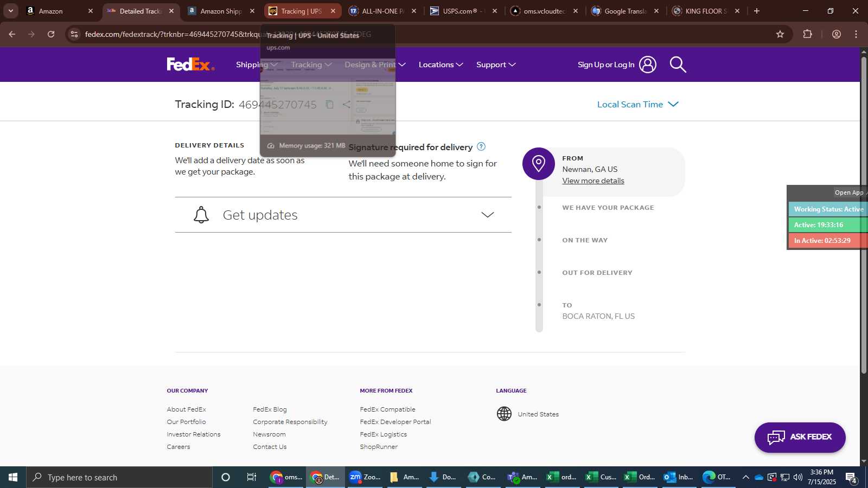
Task: Click the signature required help icon
Action: (x=481, y=146)
